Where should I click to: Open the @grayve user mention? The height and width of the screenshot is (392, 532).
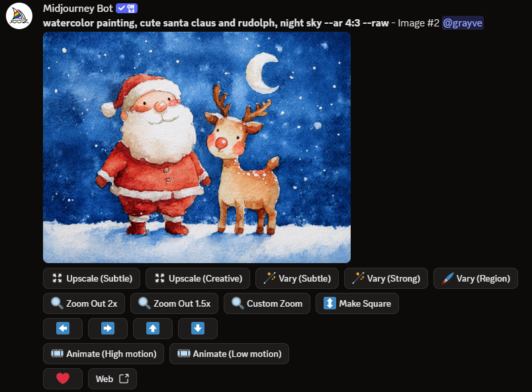click(x=463, y=22)
